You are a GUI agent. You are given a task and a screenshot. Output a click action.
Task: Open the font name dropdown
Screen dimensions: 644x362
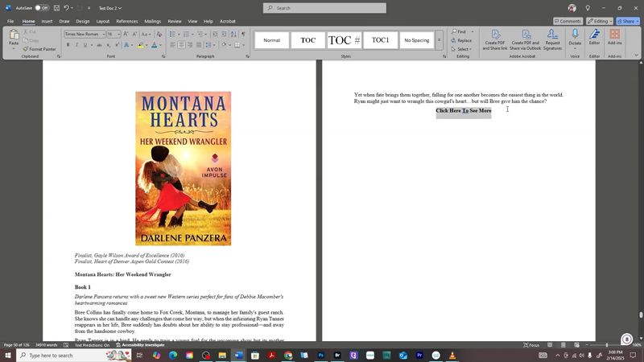coord(103,35)
